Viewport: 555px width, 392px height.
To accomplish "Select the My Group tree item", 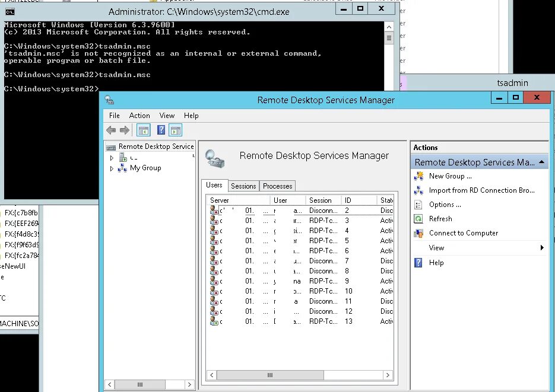I will coord(145,168).
